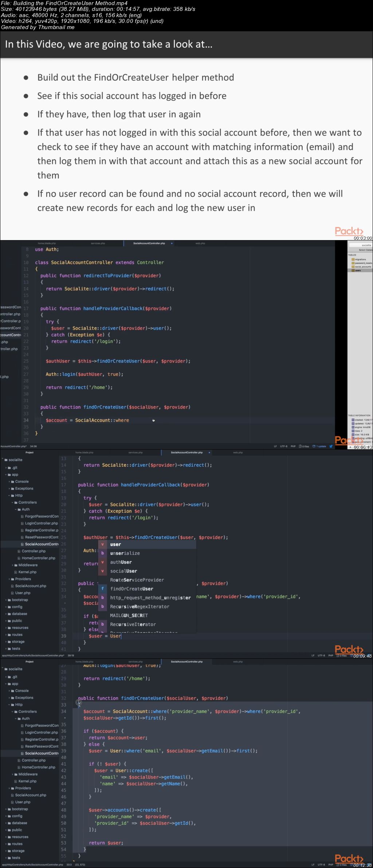Click cursor position "34:36" in status bar
Image resolution: width=373 pixels, height=868 pixels.
(33, 446)
